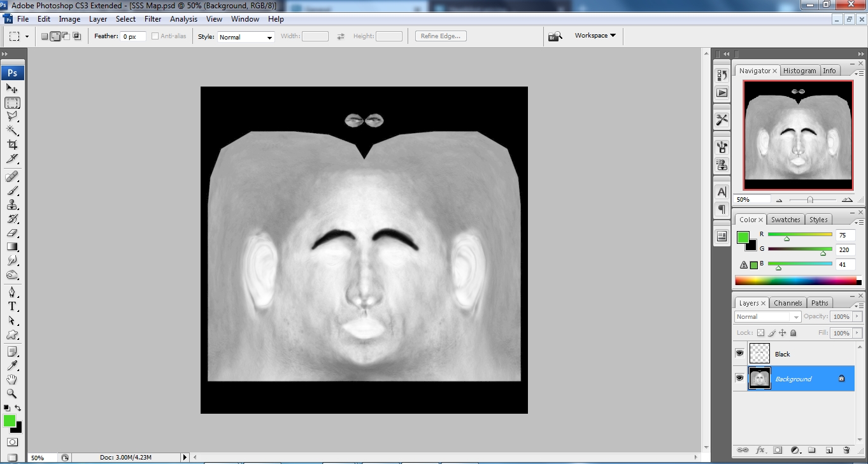Viewport: 868px width, 464px height.
Task: Select the History Brush tool
Action: [x=12, y=218]
